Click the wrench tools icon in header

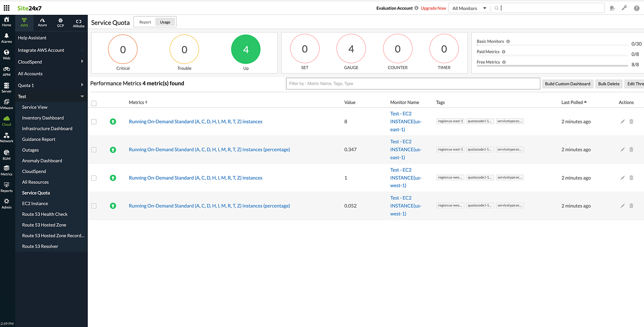pos(624,8)
